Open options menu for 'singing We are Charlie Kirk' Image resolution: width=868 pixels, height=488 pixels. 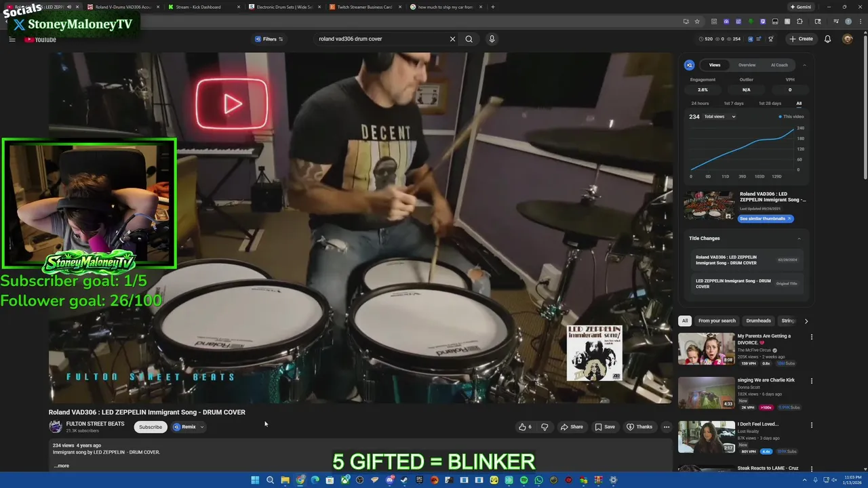[x=811, y=381]
